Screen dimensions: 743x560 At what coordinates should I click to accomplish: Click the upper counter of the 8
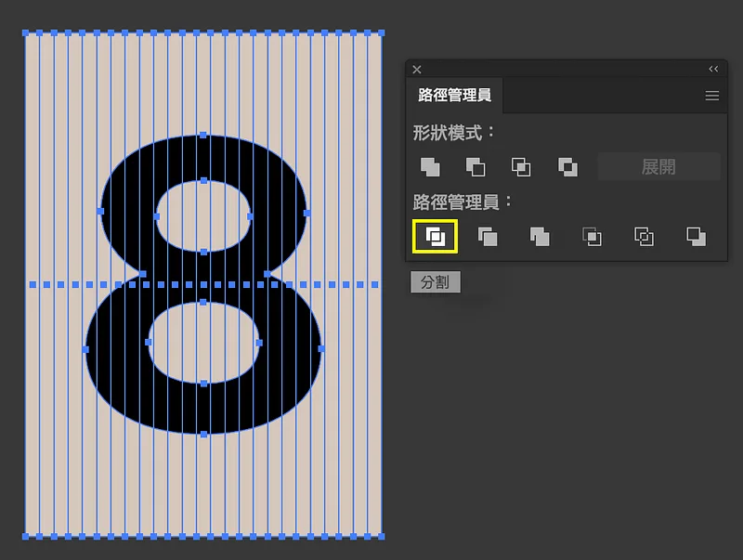203,216
